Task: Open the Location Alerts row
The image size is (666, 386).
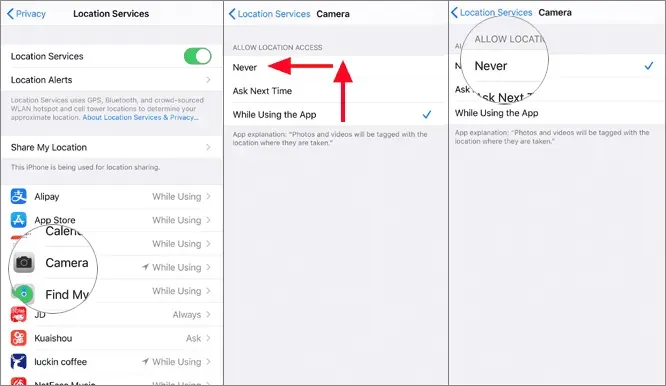Action: coord(111,80)
